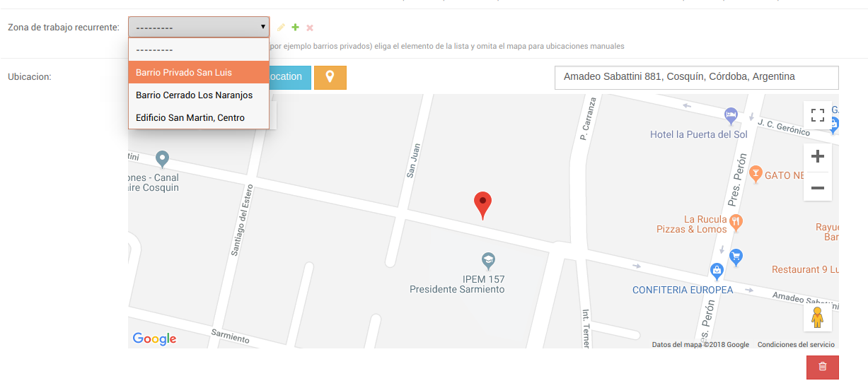868x388 pixels.
Task: Click the Hotel la Puerta del Sol icon
Action: pos(731,115)
